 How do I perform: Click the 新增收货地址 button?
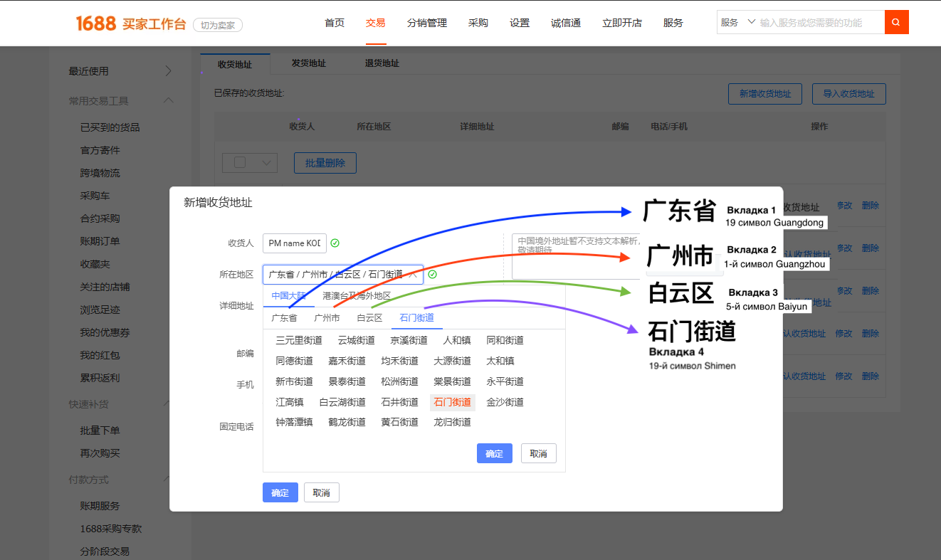[764, 94]
